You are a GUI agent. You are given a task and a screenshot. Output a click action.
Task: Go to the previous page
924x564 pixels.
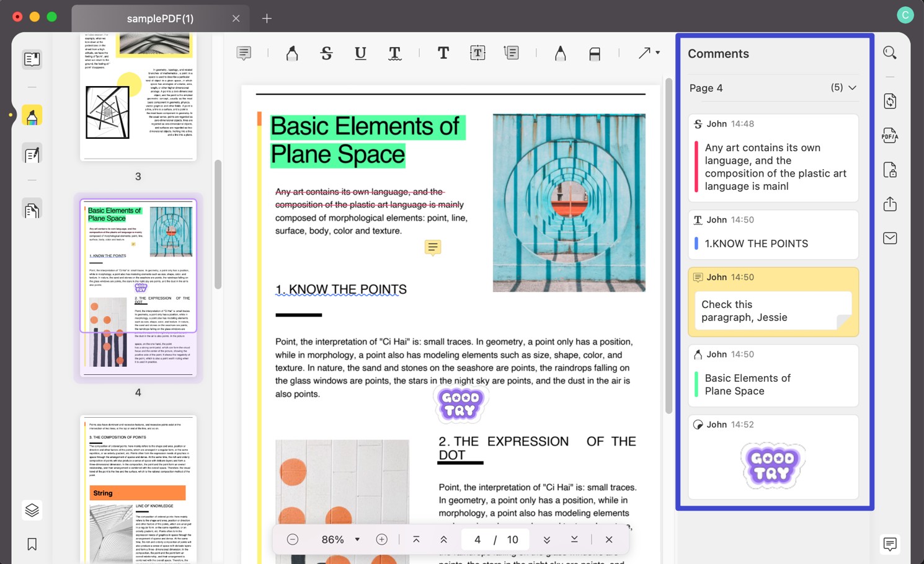click(x=443, y=540)
